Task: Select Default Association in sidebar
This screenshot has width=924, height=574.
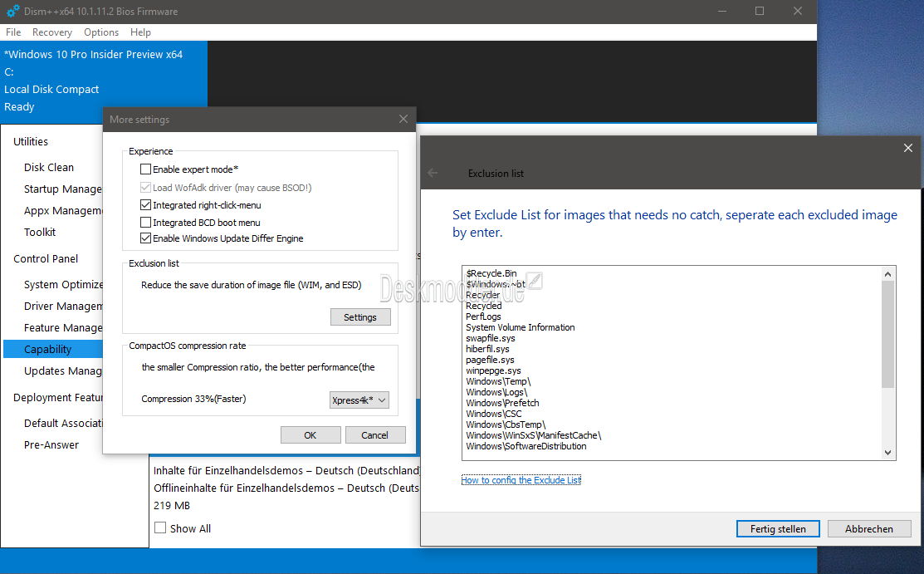Action: [62, 423]
